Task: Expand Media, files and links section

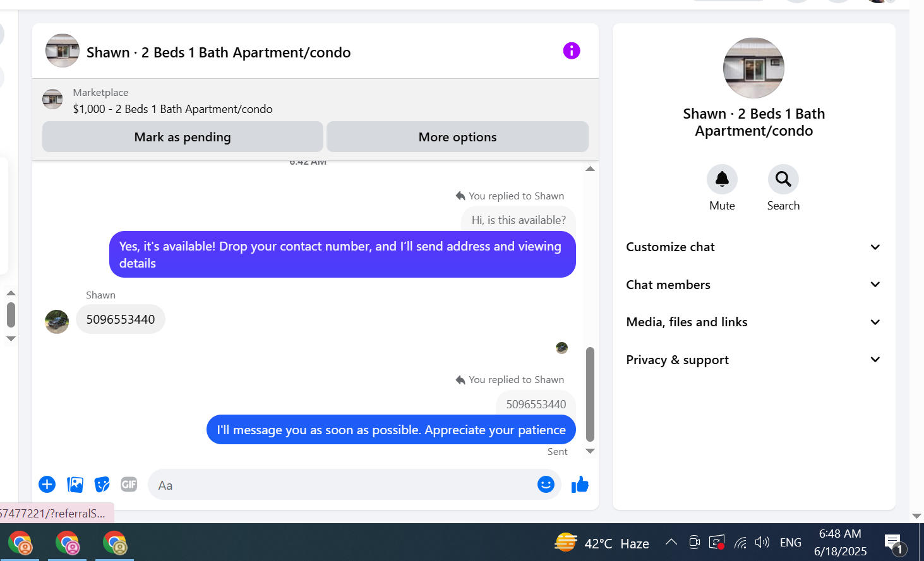Action: coord(753,322)
